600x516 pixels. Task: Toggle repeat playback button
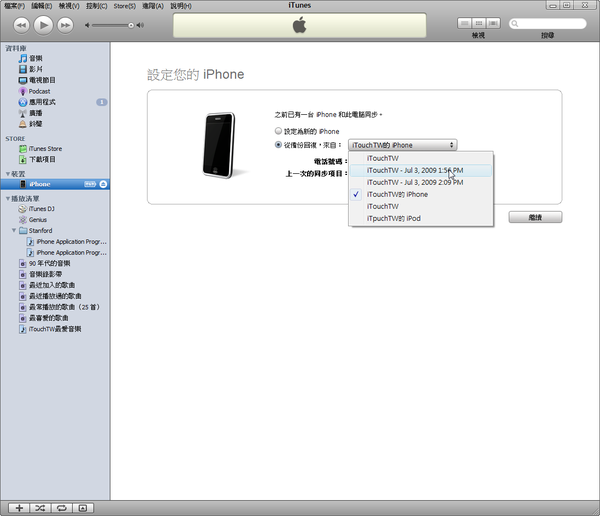(62, 508)
